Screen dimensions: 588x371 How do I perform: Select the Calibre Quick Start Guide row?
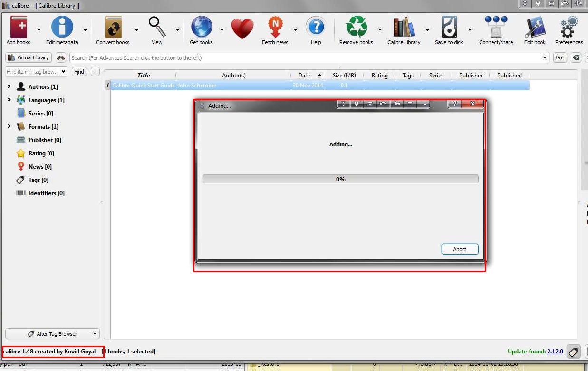coord(320,86)
